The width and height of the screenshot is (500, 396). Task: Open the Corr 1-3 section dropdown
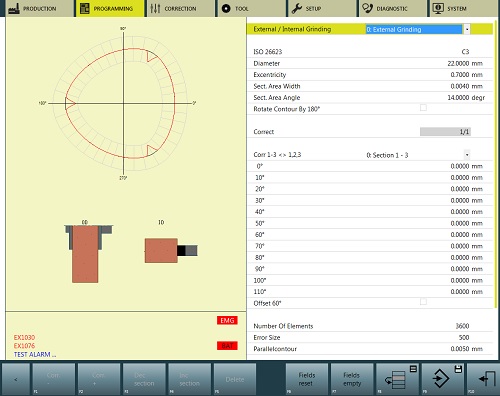tap(467, 155)
